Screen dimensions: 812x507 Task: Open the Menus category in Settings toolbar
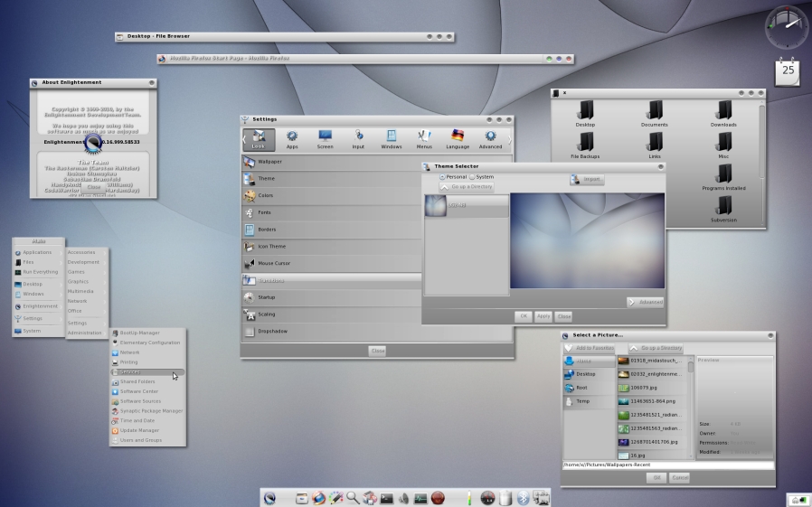point(424,140)
